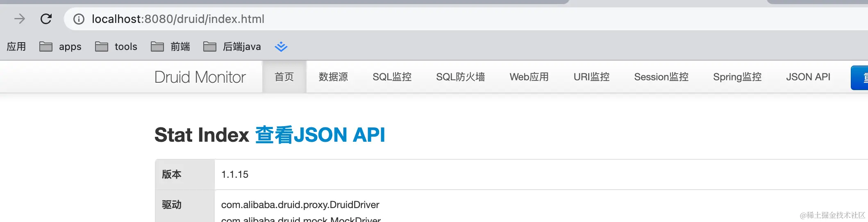The image size is (868, 222).
Task: Open the 应用 apps shortcut
Action: 16,47
